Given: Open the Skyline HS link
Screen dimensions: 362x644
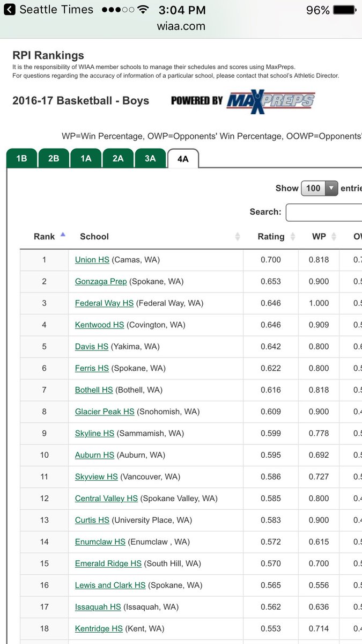Looking at the screenshot, I should coord(94,433).
